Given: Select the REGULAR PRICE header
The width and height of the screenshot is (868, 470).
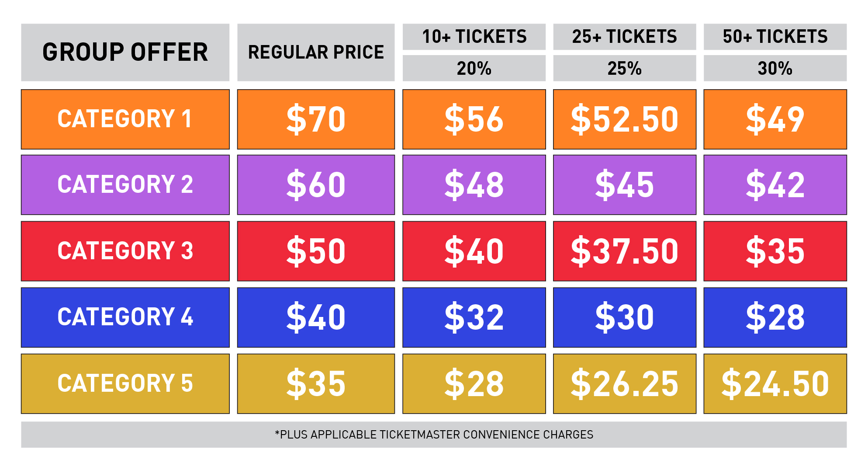Looking at the screenshot, I should 316,52.
